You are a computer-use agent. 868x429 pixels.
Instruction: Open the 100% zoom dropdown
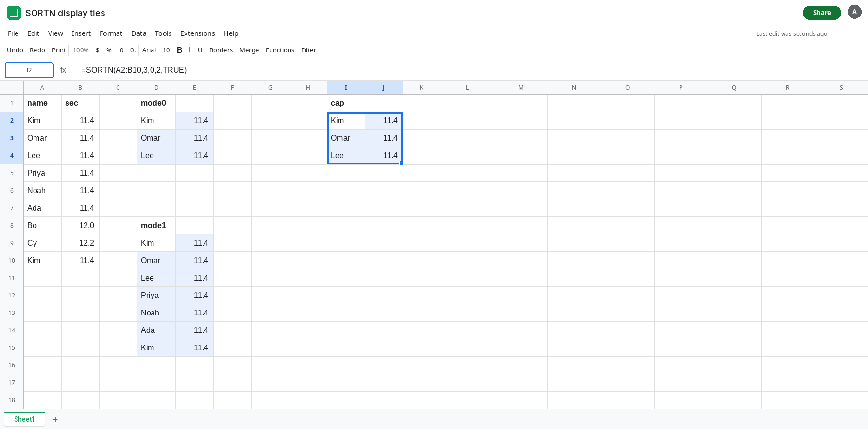point(81,50)
